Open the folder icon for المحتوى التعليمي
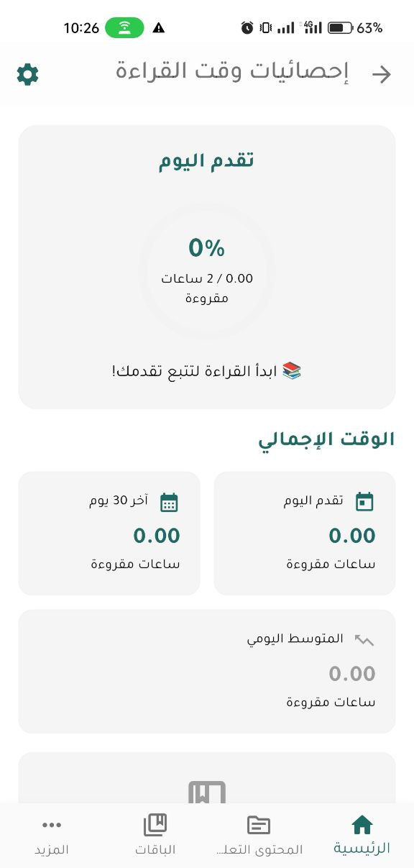 (x=258, y=823)
